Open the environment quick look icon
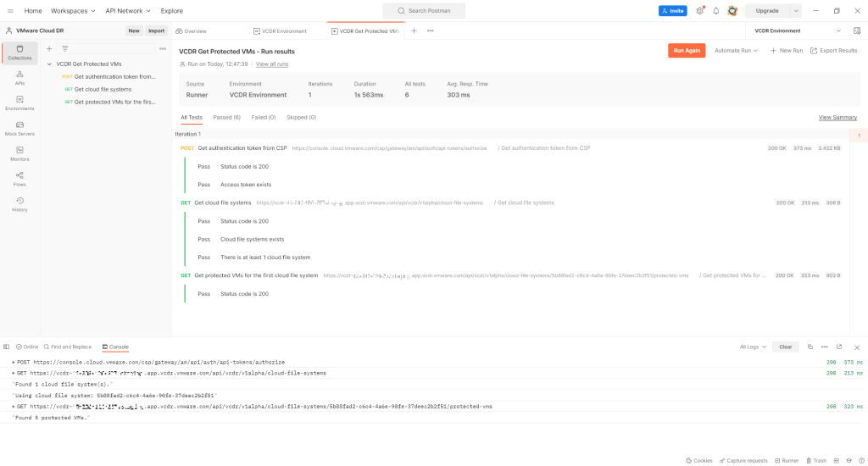Screen dimensions: 868x466 coord(857,31)
